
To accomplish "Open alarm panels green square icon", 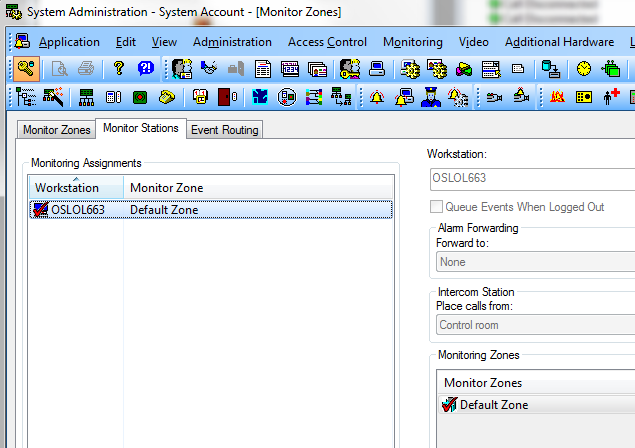I will [140, 97].
